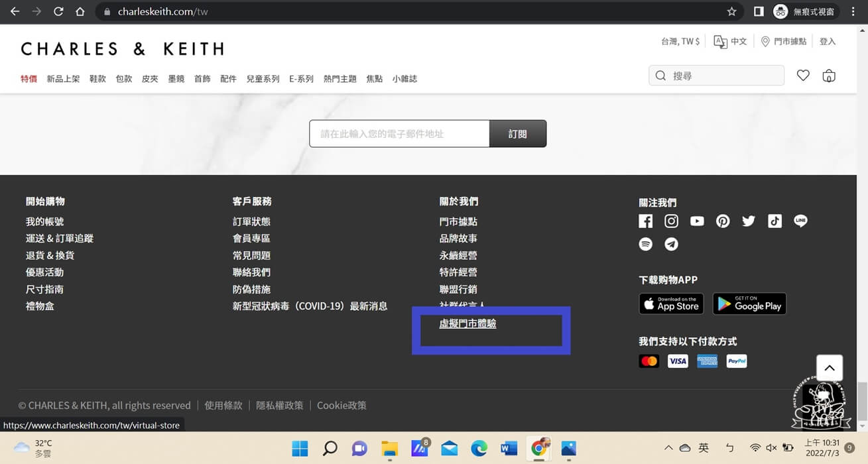Click the YouTube channel icon

(697, 221)
